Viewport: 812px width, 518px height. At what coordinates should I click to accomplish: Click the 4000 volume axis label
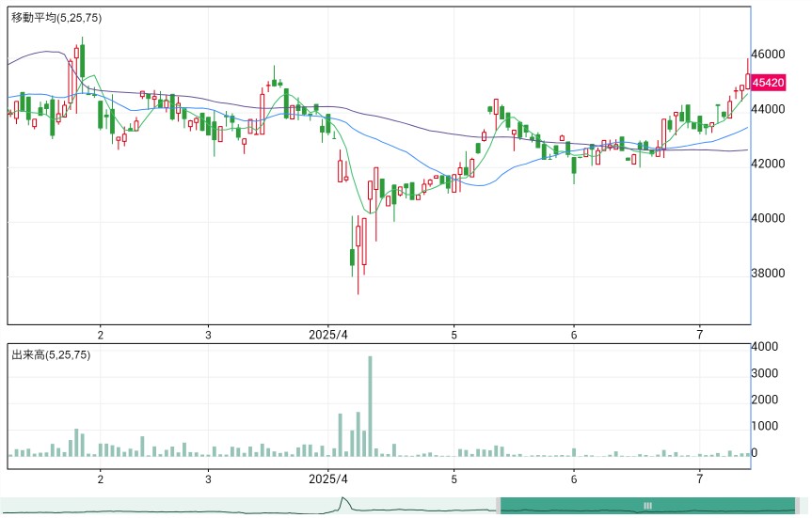[x=765, y=347]
